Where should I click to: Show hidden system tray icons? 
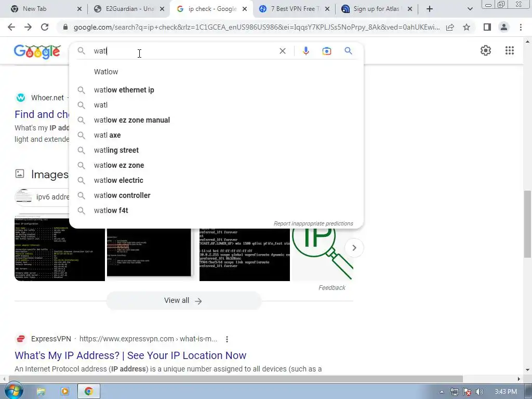(x=442, y=392)
